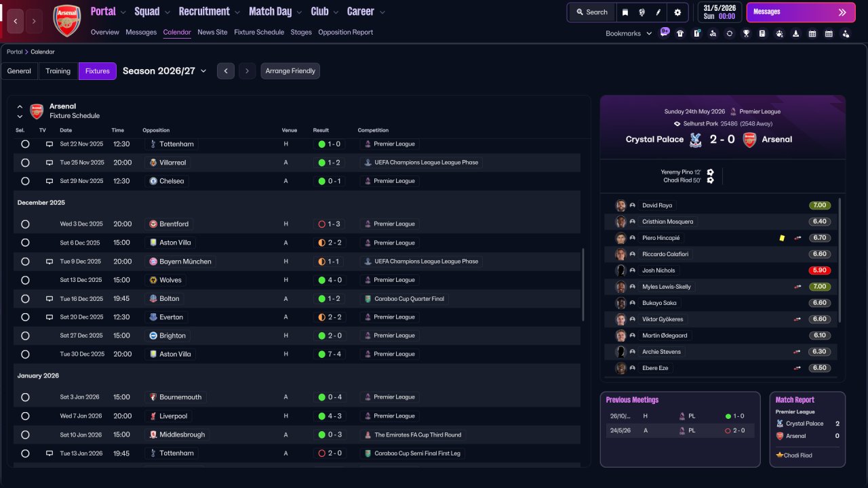Expand the Career menu dropdown arrow
The image size is (868, 488).
point(382,12)
